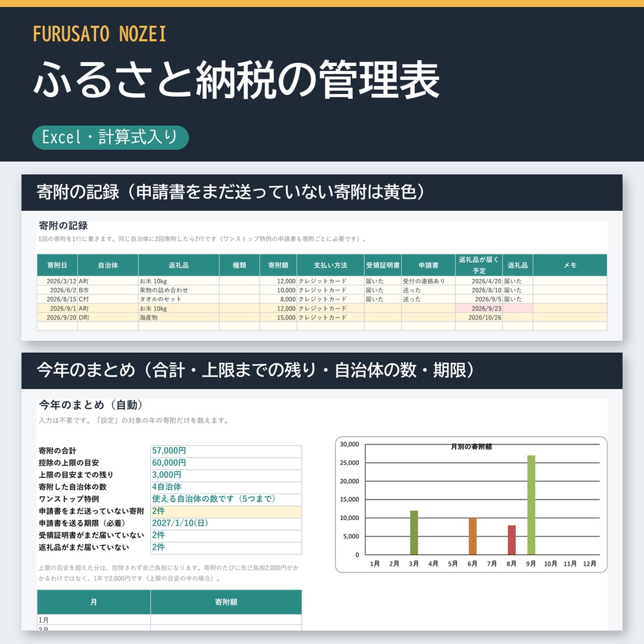Click the date cell '2026/8/15'
644x644 pixels.
click(x=57, y=299)
